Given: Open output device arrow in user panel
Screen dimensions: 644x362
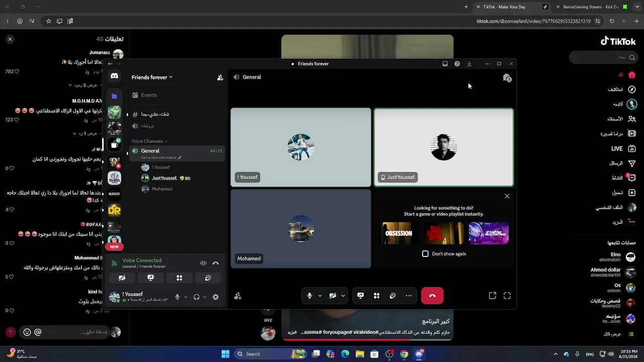Looking at the screenshot, I should click(x=205, y=297).
